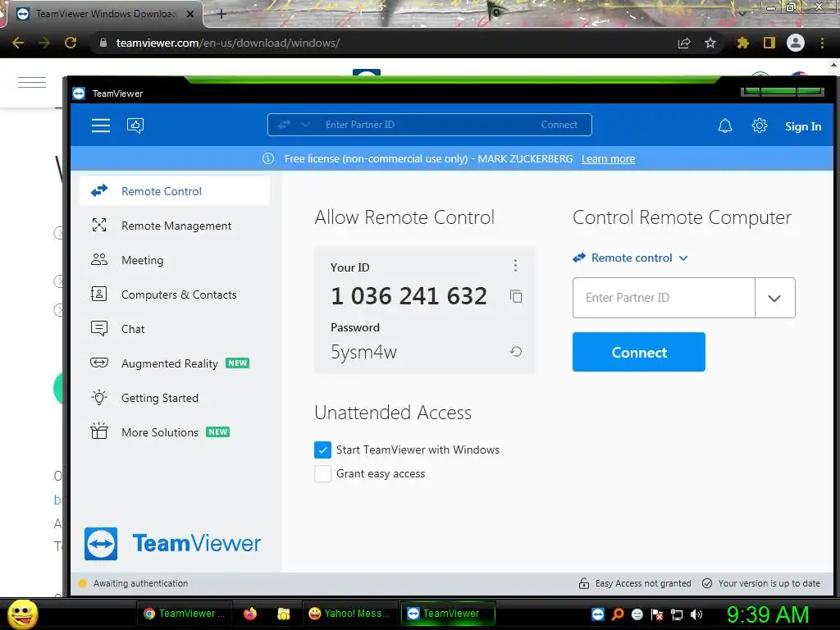Click the version up-to-date checkmark icon
840x630 pixels.
tap(707, 583)
